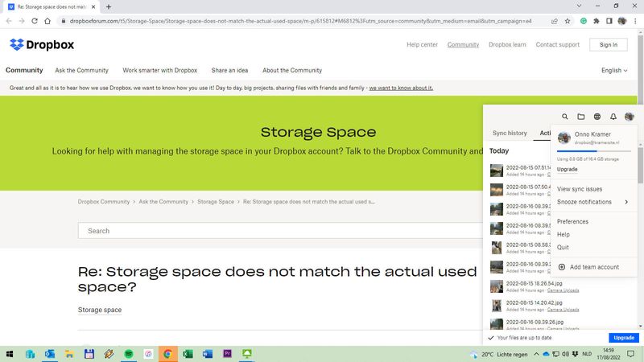This screenshot has height=362, width=644.
Task: Show hidden system tray icons
Action: (536, 354)
